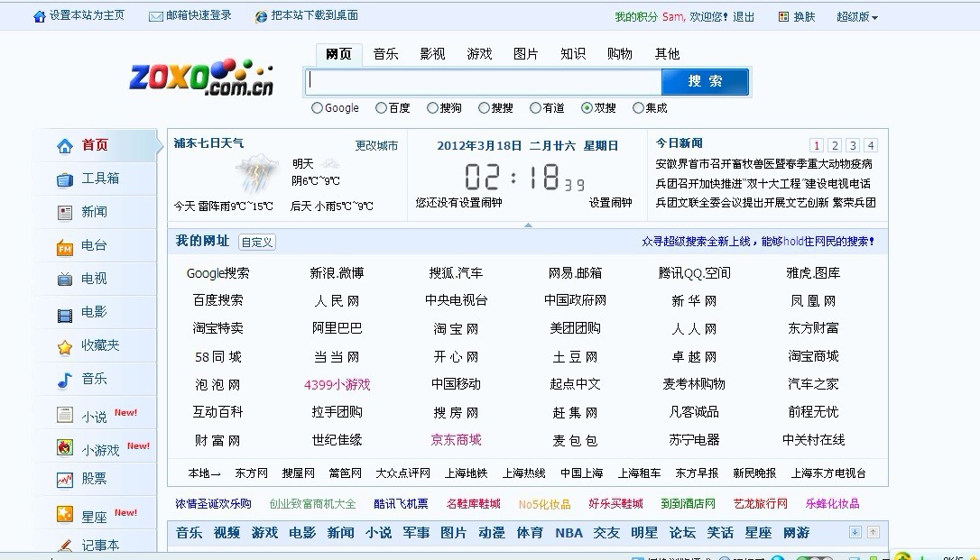
Task: Select the Google search engine radio button
Action: [x=317, y=108]
